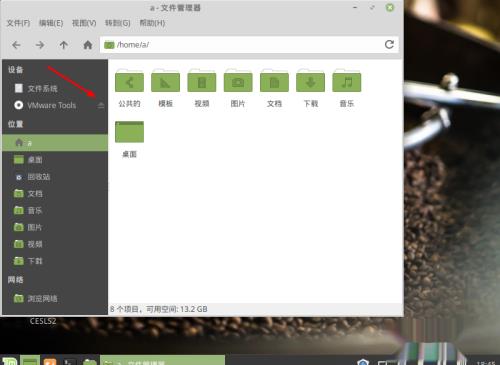The width and height of the screenshot is (500, 365).
Task: Open 图片 shortcut in sidebar
Action: click(55, 227)
